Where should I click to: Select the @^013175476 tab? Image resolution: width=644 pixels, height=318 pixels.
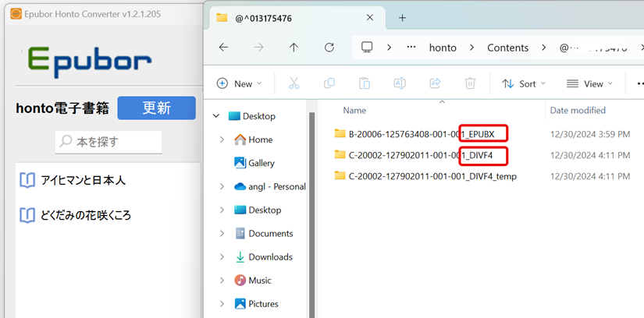[297, 18]
